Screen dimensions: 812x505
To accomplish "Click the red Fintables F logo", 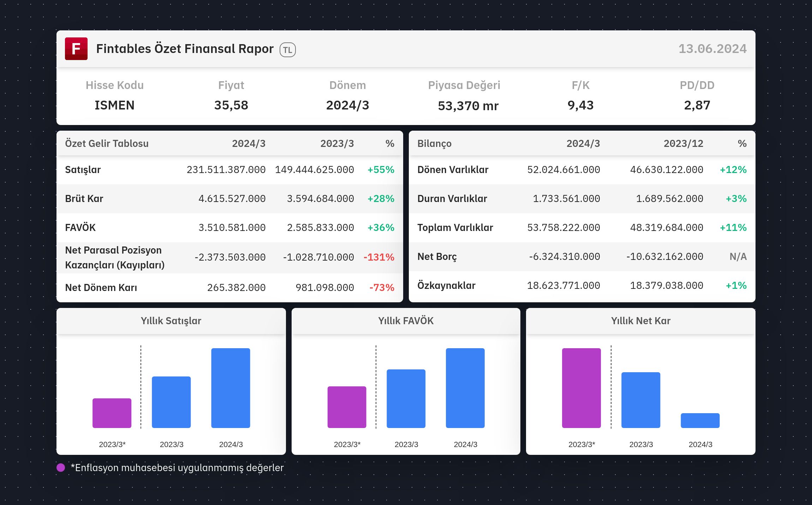I will [x=76, y=49].
